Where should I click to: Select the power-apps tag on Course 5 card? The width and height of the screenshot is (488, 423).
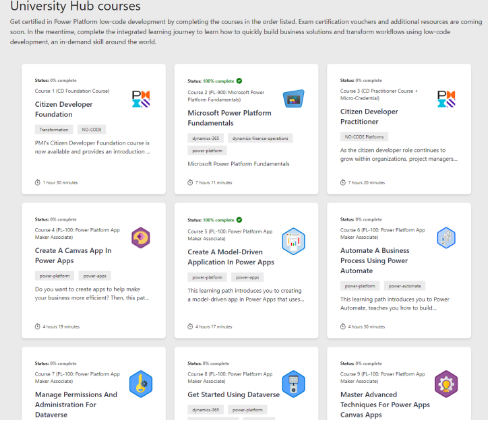pyautogui.click(x=247, y=277)
